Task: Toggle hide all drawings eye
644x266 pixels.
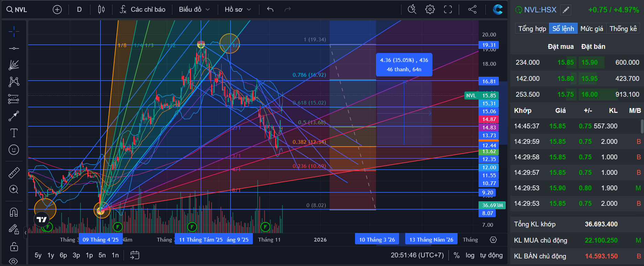Action: pos(14,261)
